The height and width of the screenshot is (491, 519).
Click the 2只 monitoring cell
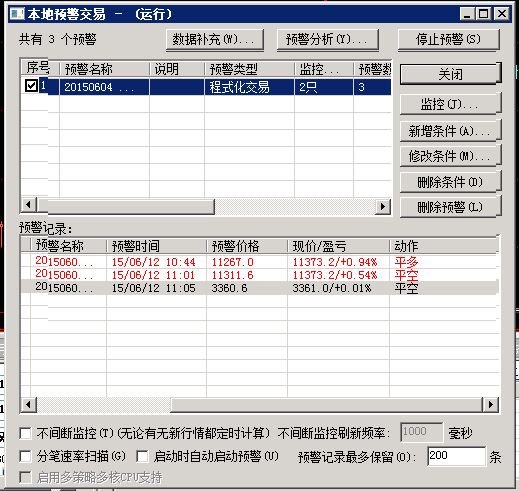[x=324, y=87]
